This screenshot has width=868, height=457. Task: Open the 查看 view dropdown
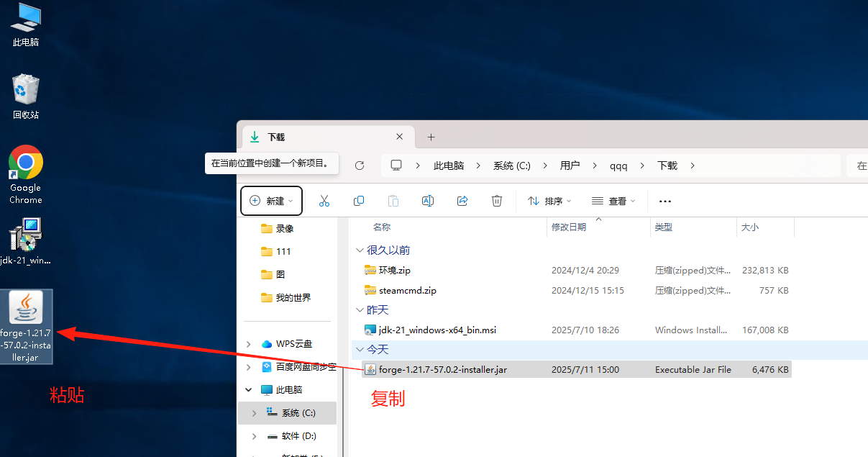[x=613, y=201]
